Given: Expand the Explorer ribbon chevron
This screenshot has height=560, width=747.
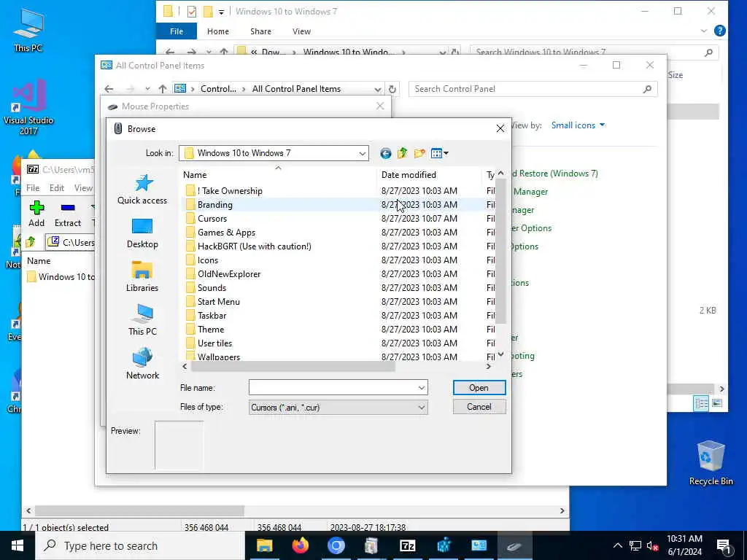Looking at the screenshot, I should click(x=704, y=31).
